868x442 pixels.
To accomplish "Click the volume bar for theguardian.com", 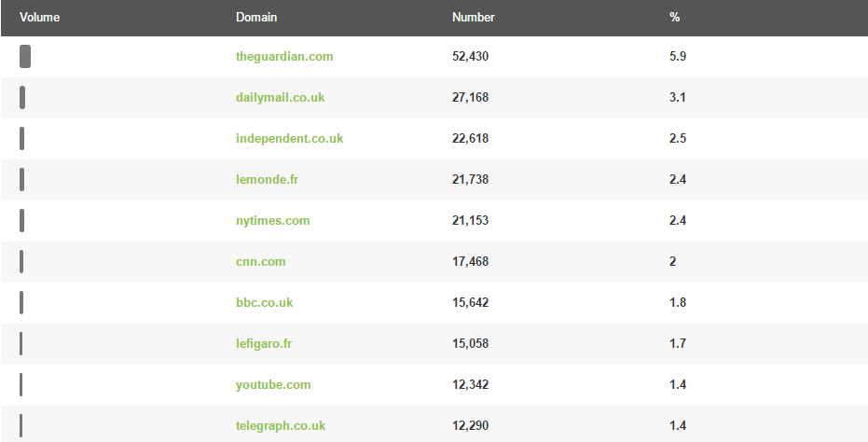I will point(25,57).
